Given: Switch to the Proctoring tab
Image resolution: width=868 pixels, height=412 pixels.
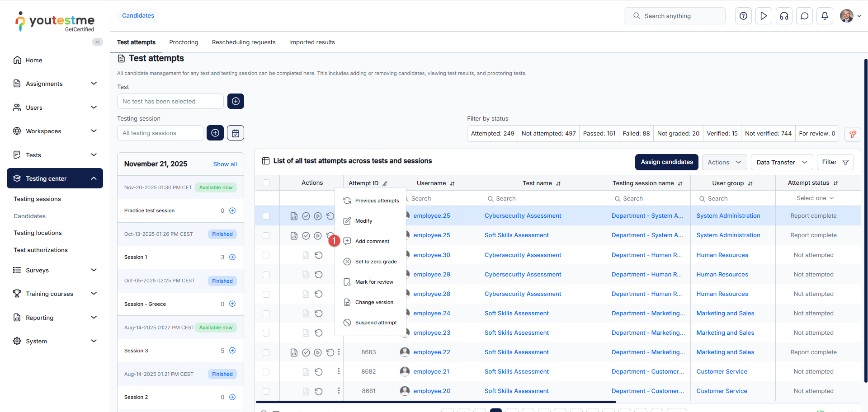Looking at the screenshot, I should (184, 42).
